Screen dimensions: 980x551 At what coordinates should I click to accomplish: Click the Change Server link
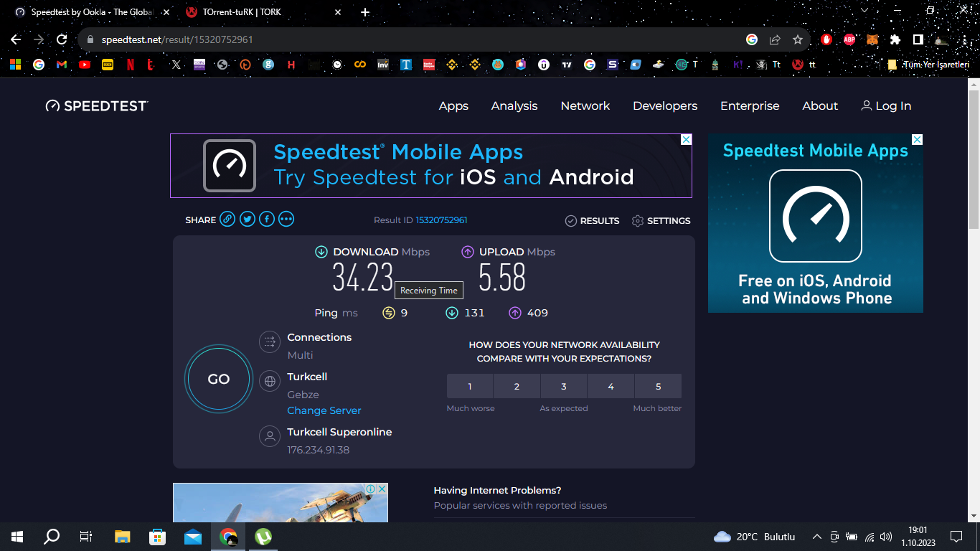pos(324,410)
